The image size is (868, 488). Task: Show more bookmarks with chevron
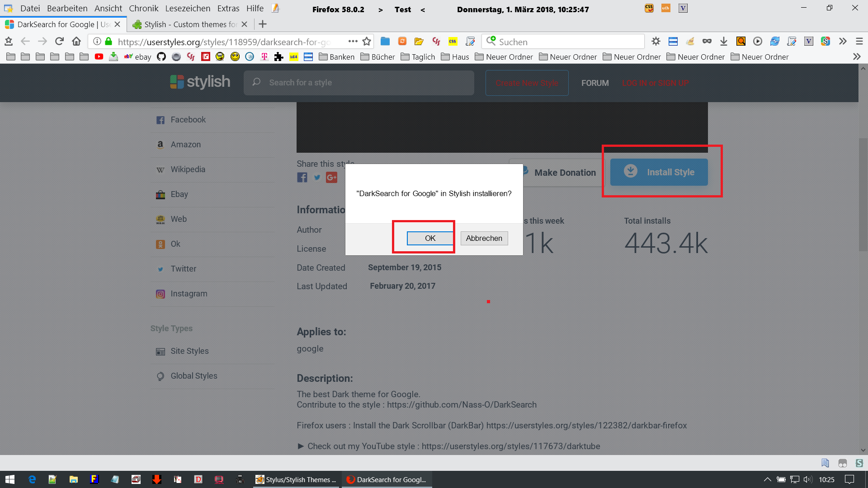click(x=857, y=57)
